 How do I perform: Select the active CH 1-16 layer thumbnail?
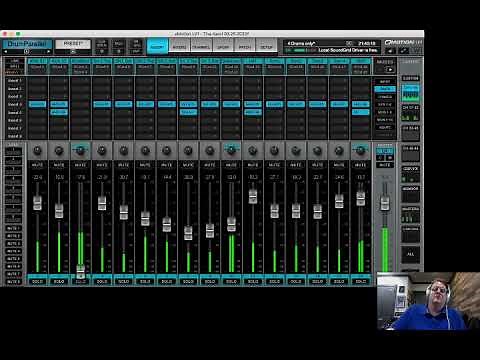(410, 93)
